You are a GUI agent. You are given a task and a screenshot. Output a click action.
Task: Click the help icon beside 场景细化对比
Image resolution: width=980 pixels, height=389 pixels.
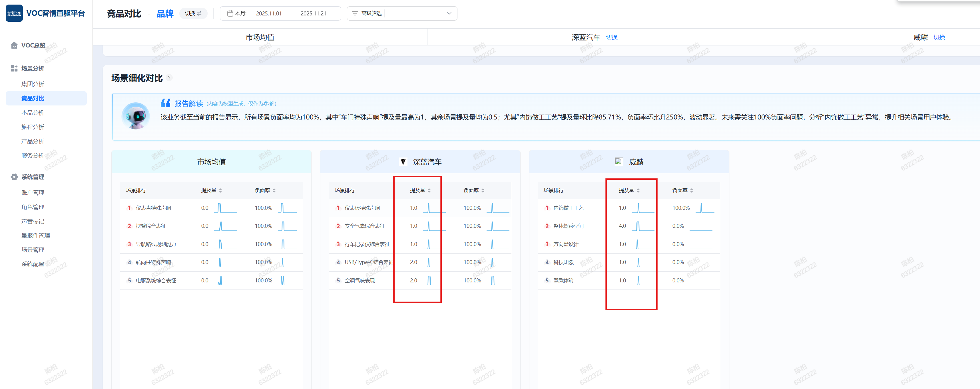tap(169, 78)
